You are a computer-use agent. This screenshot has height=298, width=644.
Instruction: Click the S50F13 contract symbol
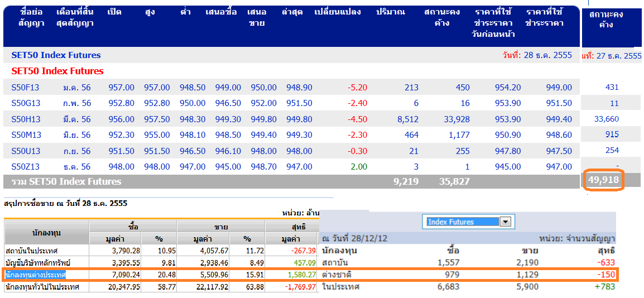point(26,88)
